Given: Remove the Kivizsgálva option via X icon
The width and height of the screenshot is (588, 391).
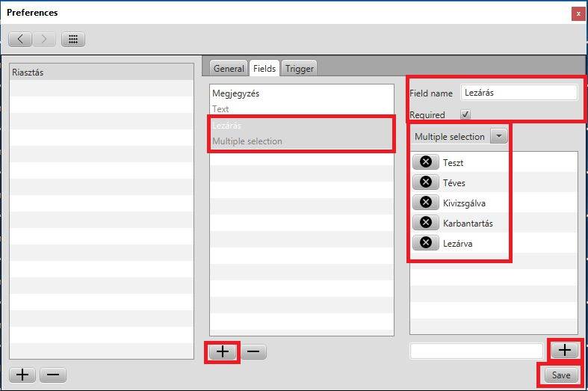Looking at the screenshot, I should coord(426,203).
